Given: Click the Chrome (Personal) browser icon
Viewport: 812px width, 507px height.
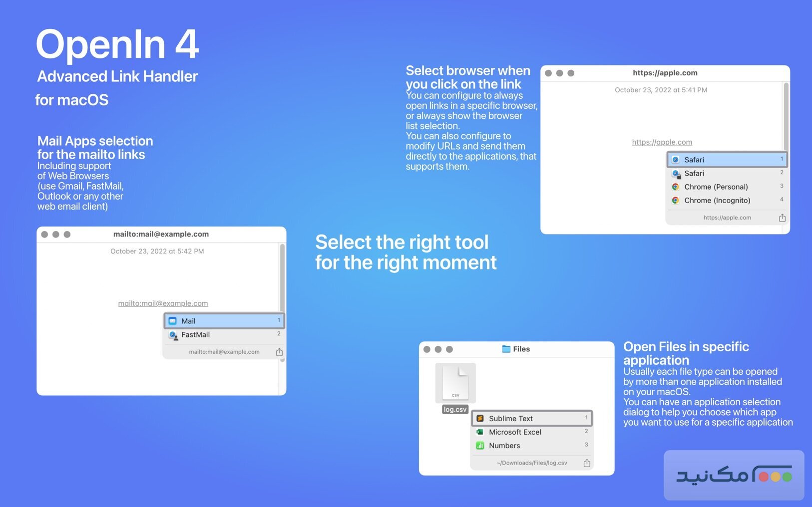Looking at the screenshot, I should click(x=676, y=187).
